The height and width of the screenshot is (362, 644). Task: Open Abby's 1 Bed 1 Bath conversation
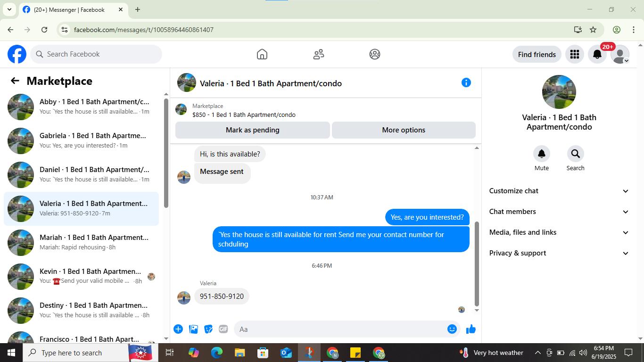(81, 107)
